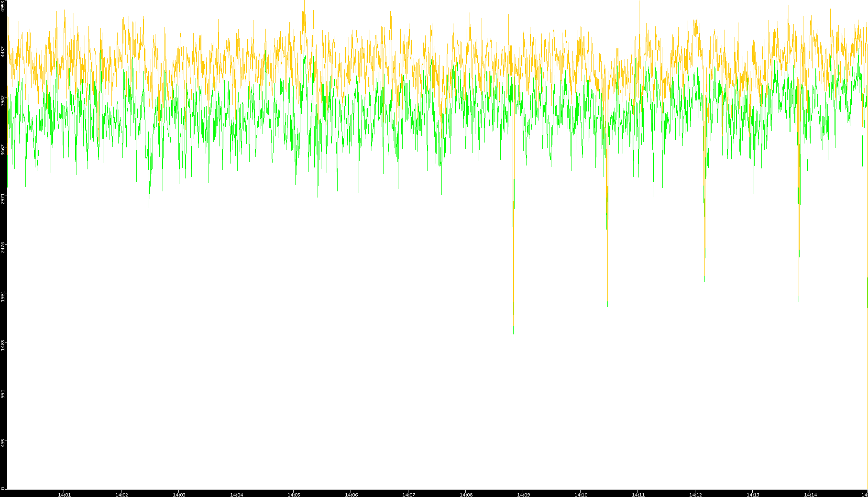Click the 14:07 time axis label
The width and height of the screenshot is (868, 497).
tap(408, 495)
